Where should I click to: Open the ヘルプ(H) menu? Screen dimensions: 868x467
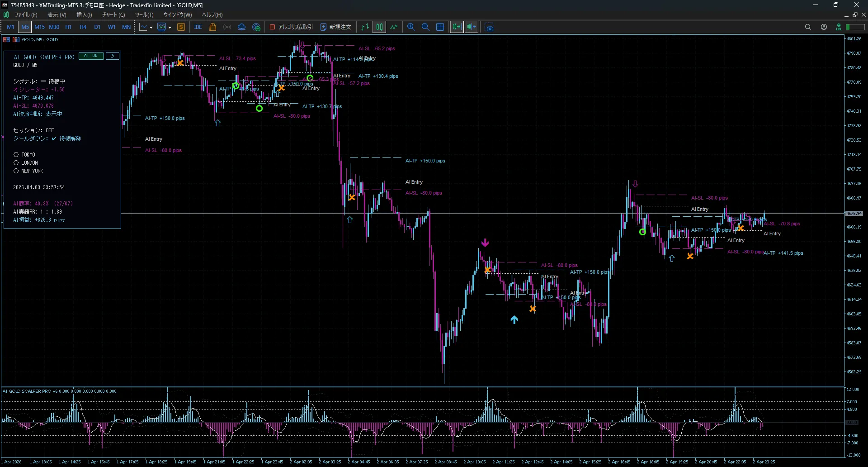[x=212, y=15]
